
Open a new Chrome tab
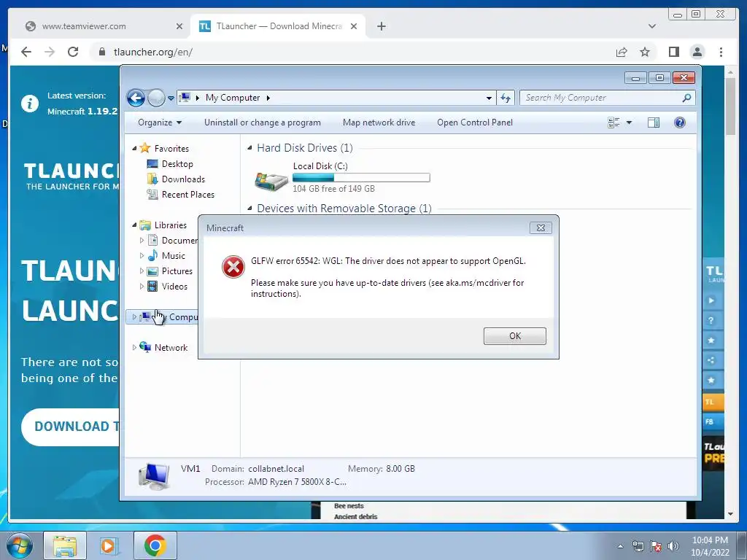(x=381, y=26)
